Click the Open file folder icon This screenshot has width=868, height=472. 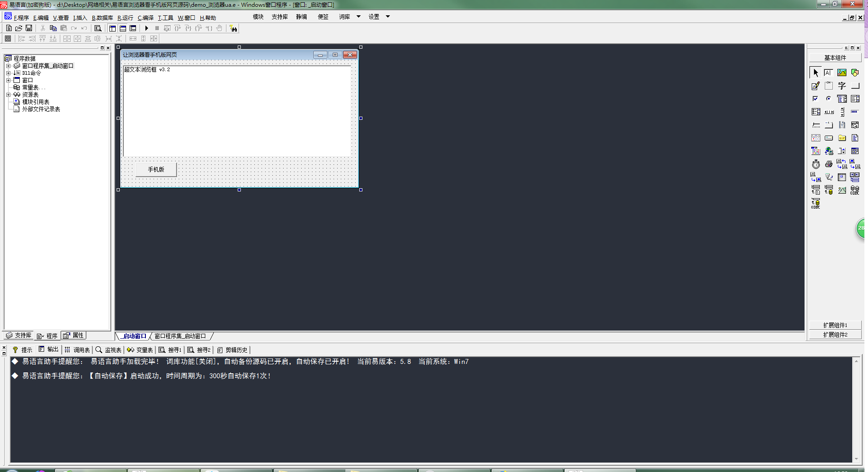(19, 28)
